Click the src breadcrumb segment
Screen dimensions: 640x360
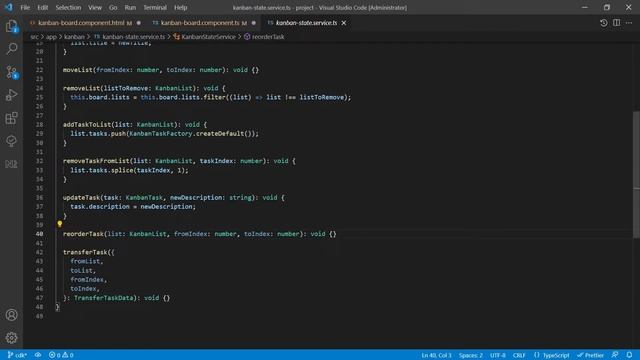click(34, 37)
